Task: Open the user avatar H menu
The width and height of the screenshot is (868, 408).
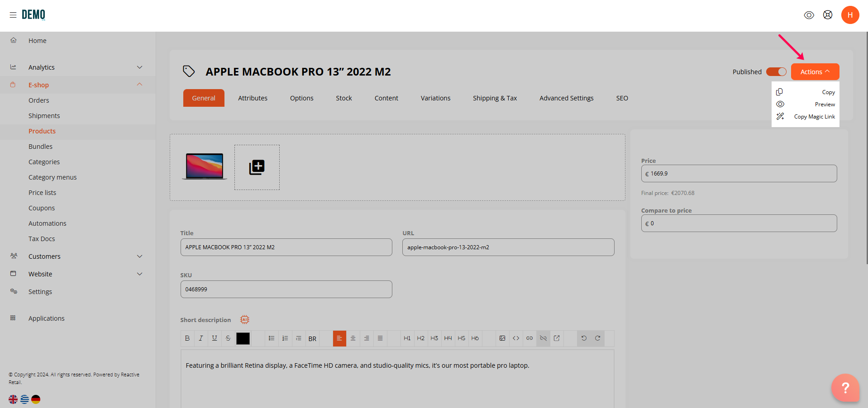Action: (x=850, y=15)
